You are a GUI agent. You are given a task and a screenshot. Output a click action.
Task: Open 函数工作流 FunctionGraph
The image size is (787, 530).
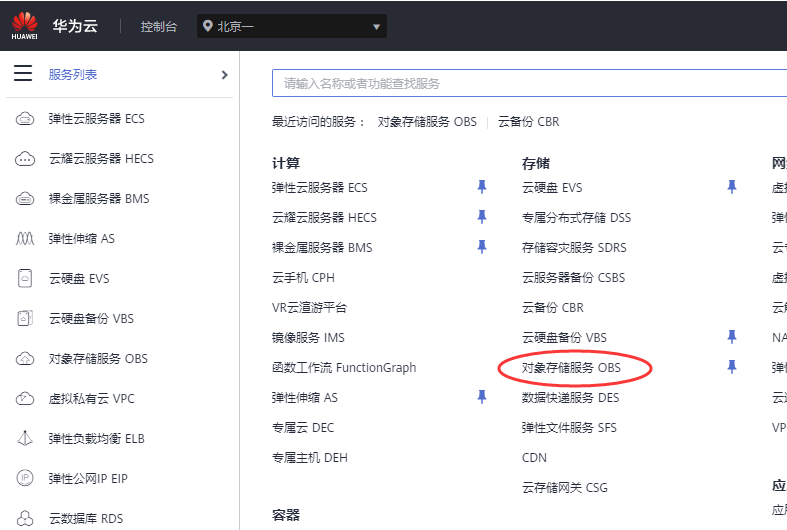point(344,368)
